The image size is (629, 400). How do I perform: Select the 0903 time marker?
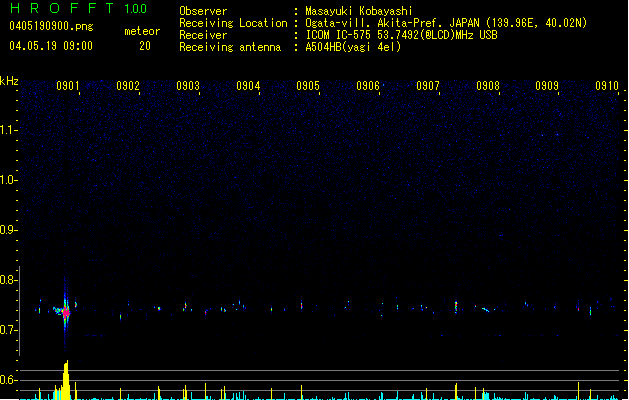coord(188,85)
